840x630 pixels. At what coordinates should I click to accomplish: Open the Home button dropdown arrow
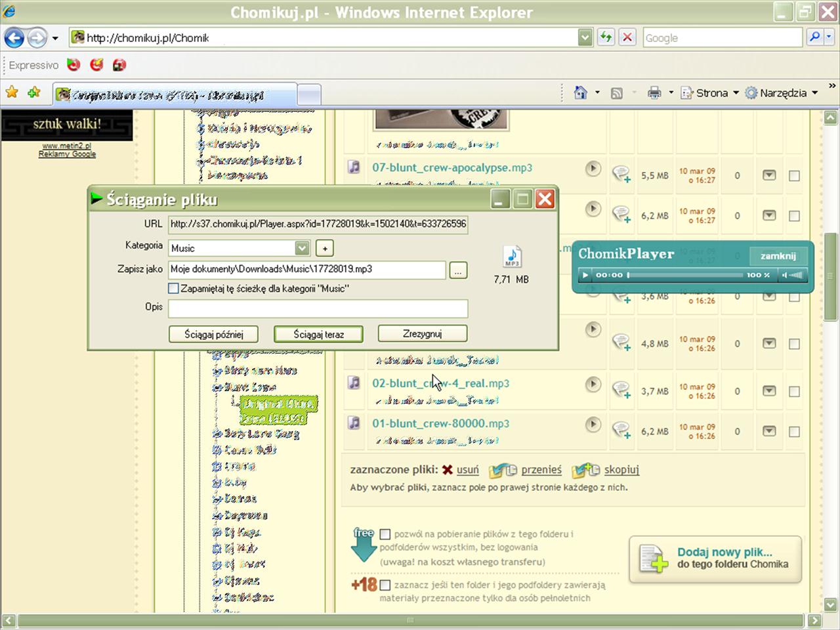coord(597,93)
